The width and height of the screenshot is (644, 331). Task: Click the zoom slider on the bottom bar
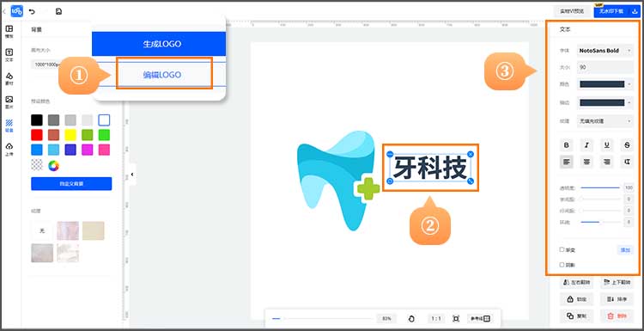[x=322, y=318]
